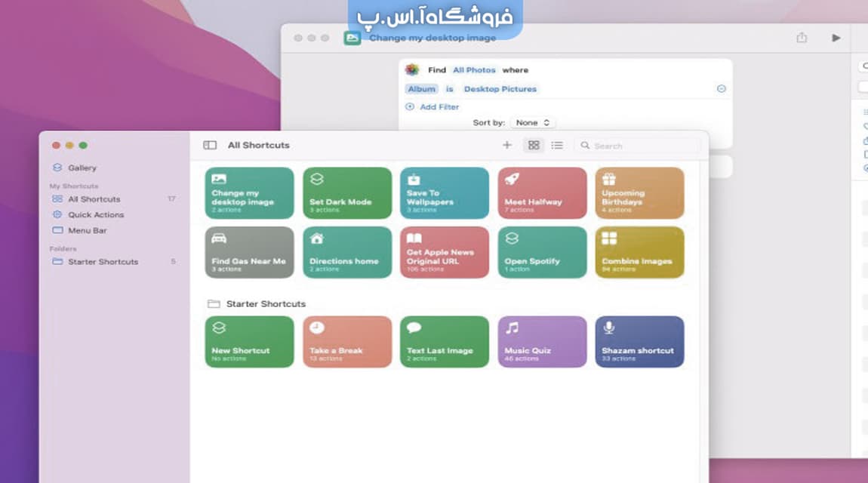Open the Sort by None dropdown
The height and width of the screenshot is (483, 868).
point(533,122)
